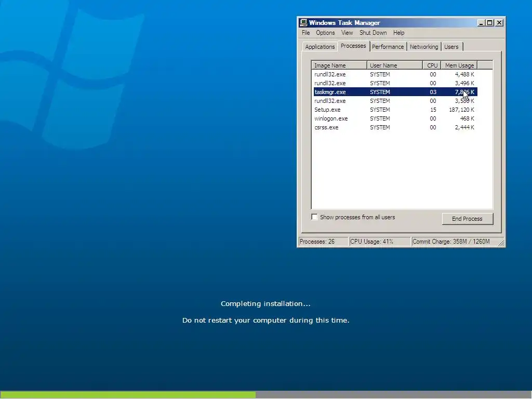The width and height of the screenshot is (532, 399).
Task: Click the 468 K memory value
Action: [x=467, y=118]
